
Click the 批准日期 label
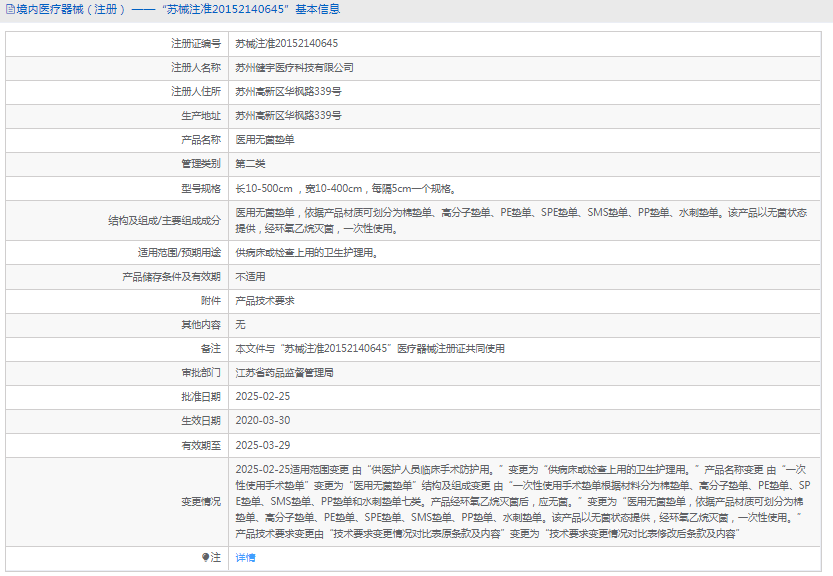[x=201, y=396]
